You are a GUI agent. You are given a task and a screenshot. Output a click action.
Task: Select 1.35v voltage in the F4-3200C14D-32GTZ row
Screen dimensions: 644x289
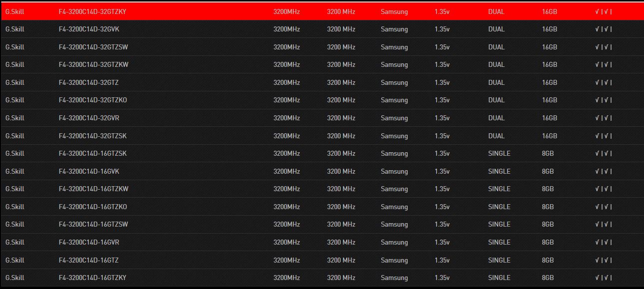coord(442,82)
